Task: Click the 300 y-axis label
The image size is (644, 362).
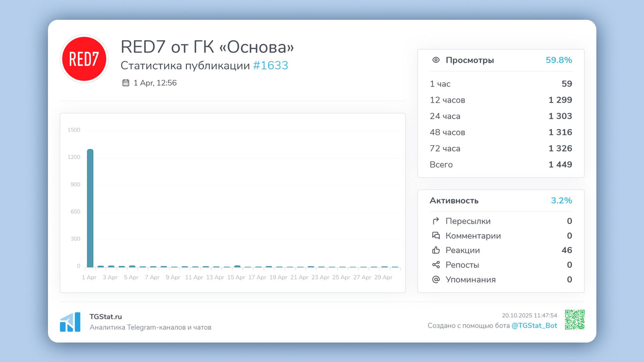Action: click(76, 239)
